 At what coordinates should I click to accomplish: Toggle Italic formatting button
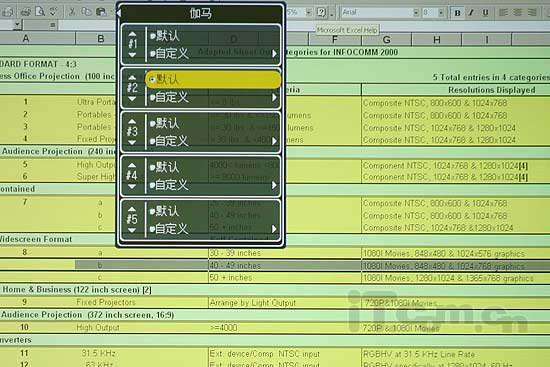click(x=471, y=13)
